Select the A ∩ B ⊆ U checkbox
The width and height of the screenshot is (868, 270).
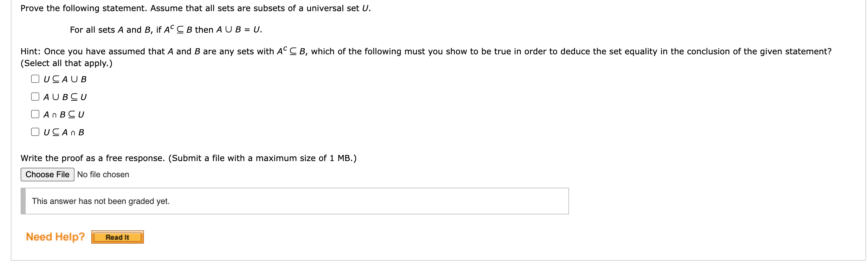36,114
